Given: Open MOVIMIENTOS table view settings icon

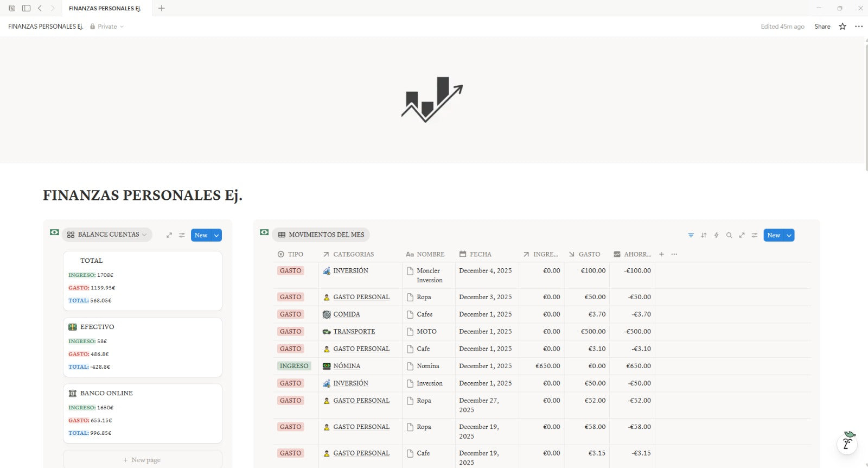Looking at the screenshot, I should (755, 235).
